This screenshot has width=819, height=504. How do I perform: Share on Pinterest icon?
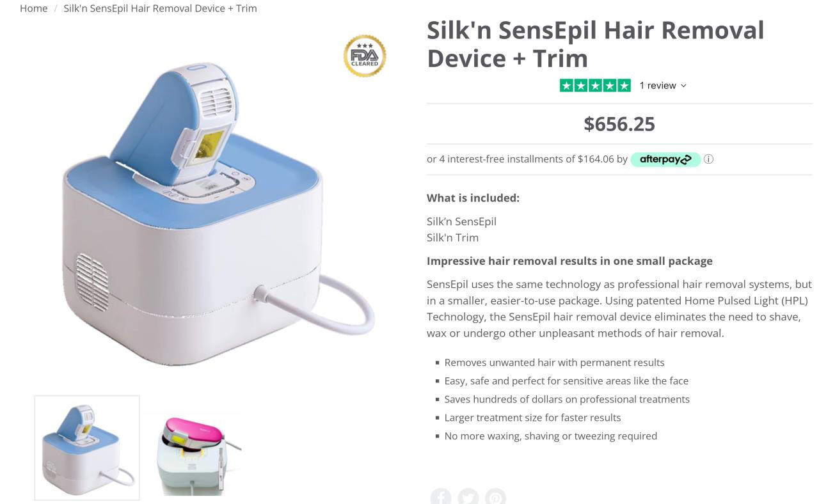pos(495,496)
